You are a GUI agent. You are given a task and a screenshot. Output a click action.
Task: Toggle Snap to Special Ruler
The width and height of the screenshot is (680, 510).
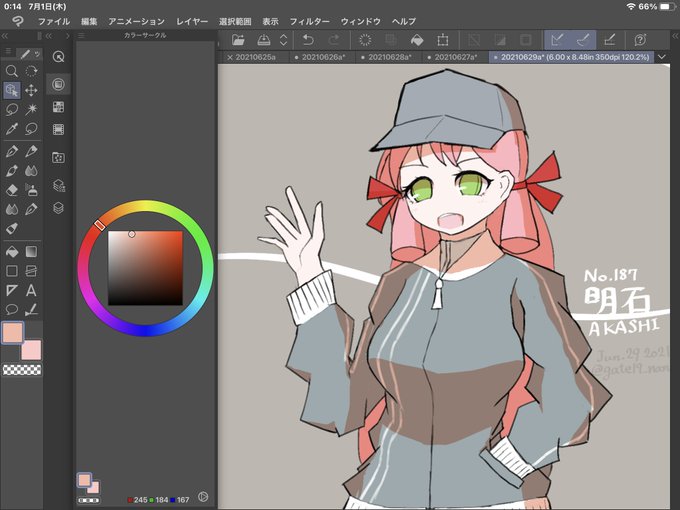(x=583, y=40)
